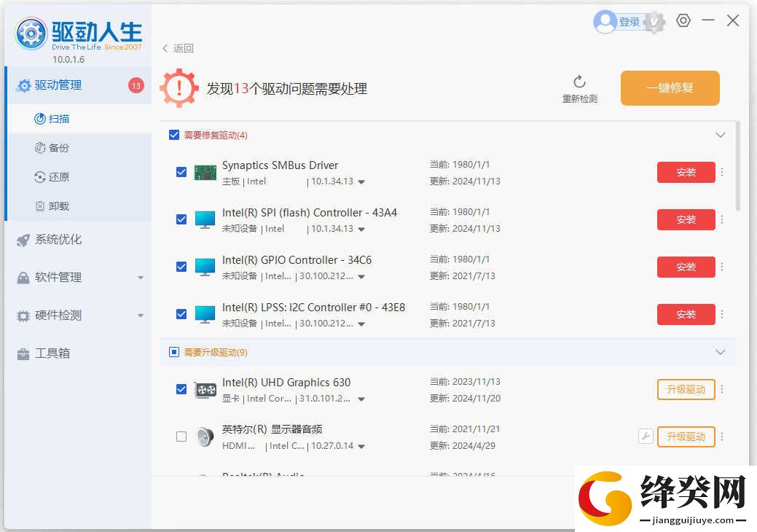Uncheck Intel UHD Graphics 630 checkbox
Viewport: 757px width, 532px height.
(181, 389)
